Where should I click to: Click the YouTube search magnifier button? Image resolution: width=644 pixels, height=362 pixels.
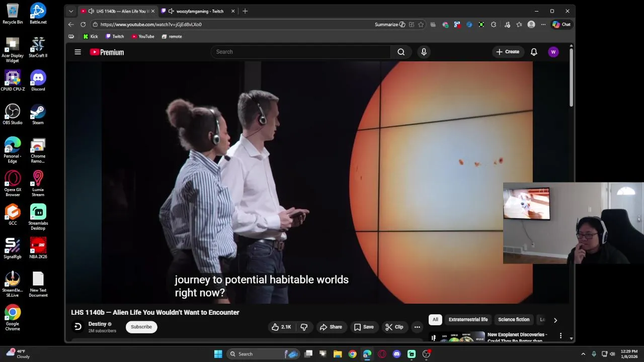click(401, 52)
